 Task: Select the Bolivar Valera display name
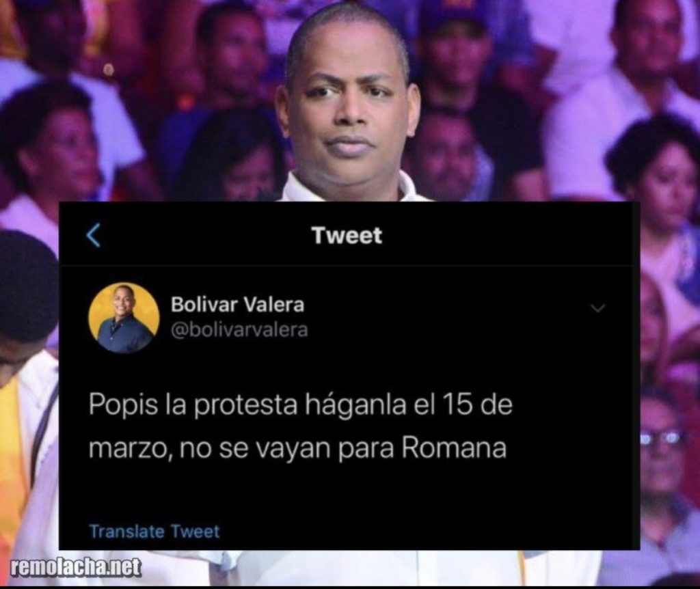click(x=237, y=305)
